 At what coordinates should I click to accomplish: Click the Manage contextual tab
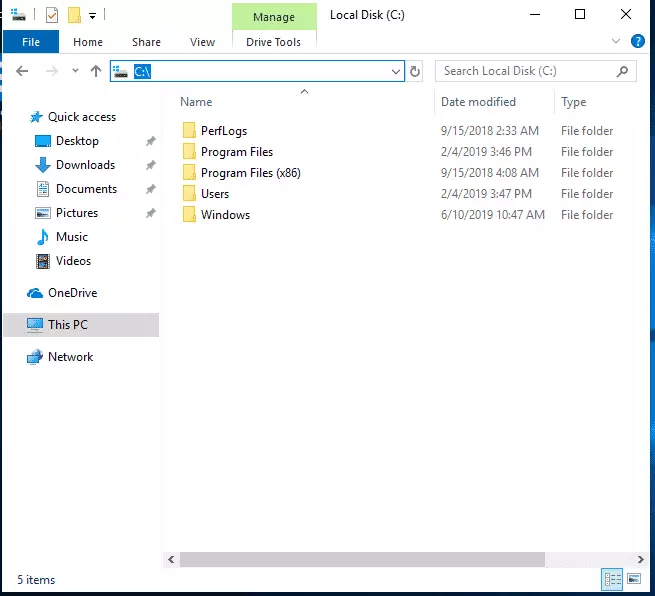point(274,17)
